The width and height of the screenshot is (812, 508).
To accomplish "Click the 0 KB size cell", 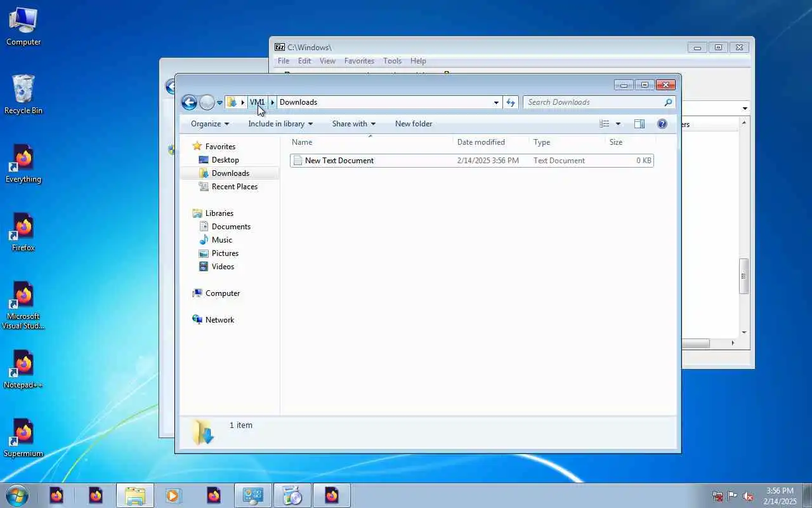I will click(644, 161).
